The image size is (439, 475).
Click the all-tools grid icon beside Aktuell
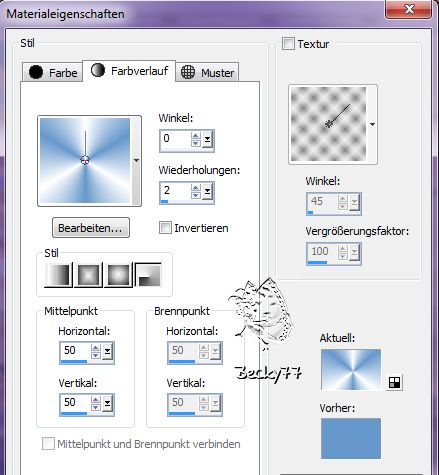point(394,382)
